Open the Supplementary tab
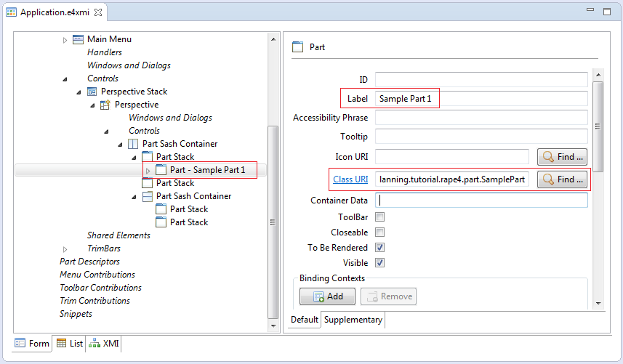Screen dimensions: 623x364 point(353,320)
